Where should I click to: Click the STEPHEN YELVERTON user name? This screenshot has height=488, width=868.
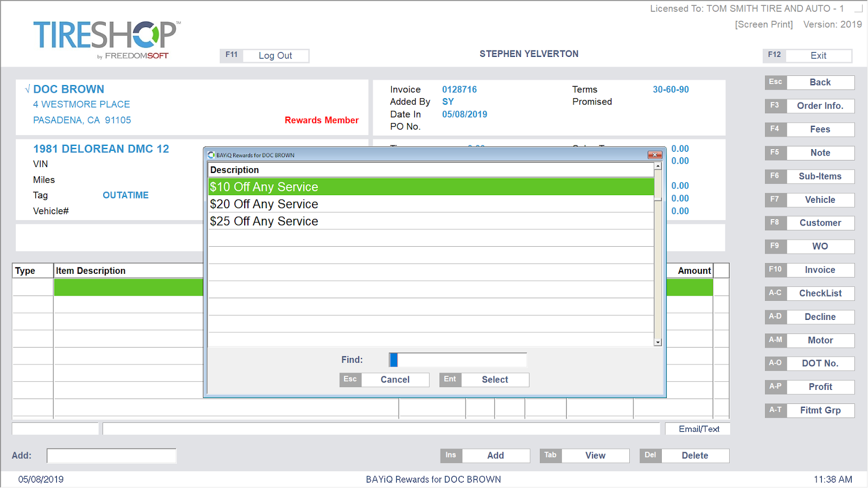(x=529, y=54)
